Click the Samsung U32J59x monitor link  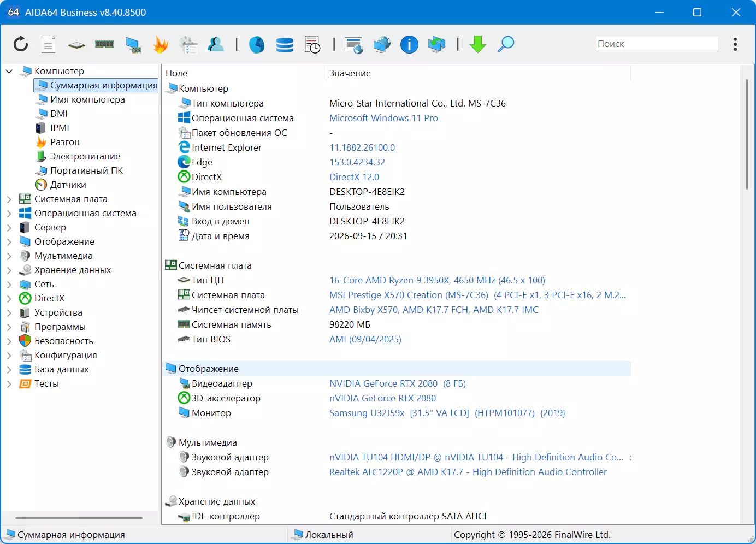click(x=447, y=413)
